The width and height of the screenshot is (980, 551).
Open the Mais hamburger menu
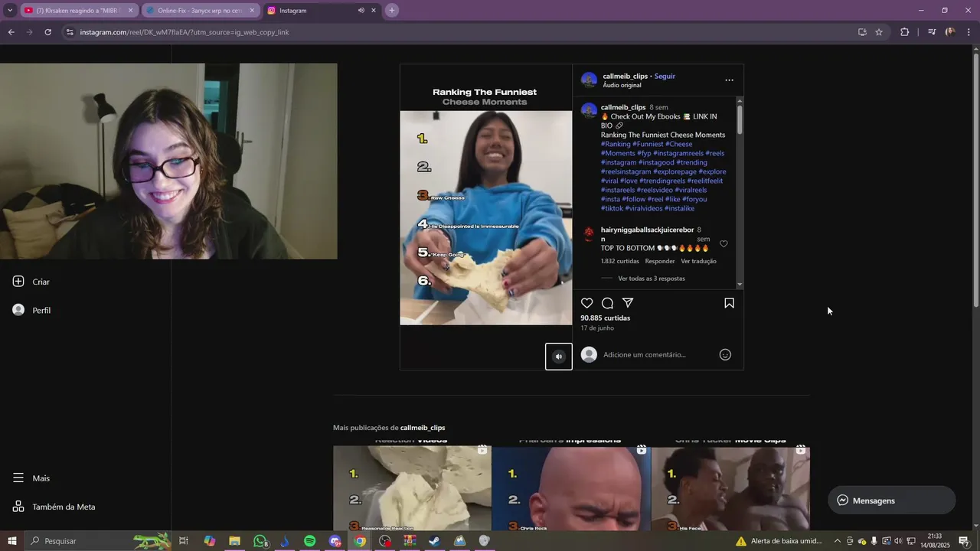tap(31, 478)
